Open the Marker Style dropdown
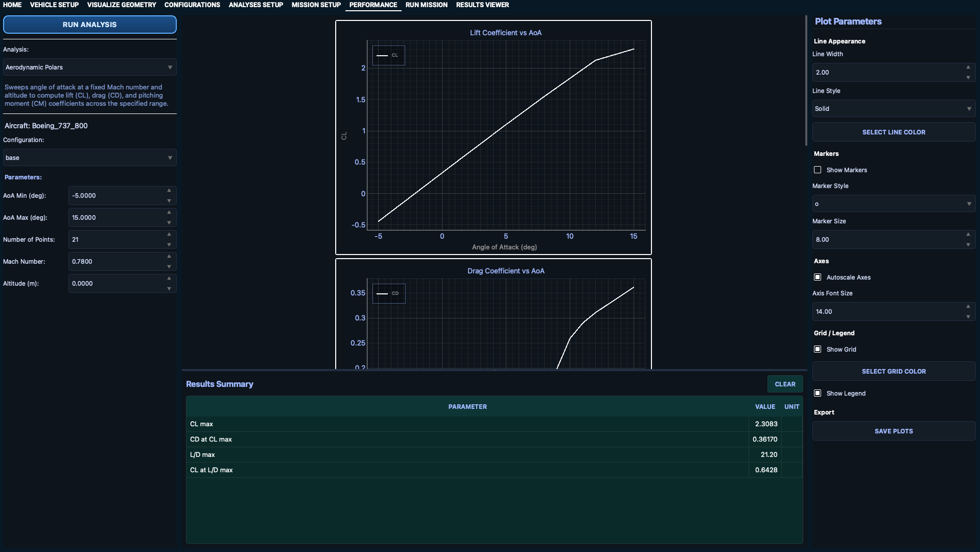The height and width of the screenshot is (552, 980). (894, 204)
